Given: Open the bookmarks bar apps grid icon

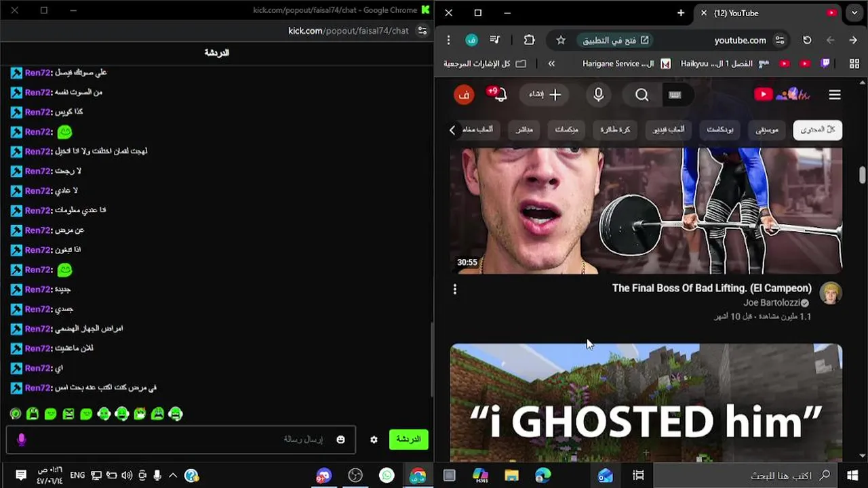Looking at the screenshot, I should click(854, 64).
